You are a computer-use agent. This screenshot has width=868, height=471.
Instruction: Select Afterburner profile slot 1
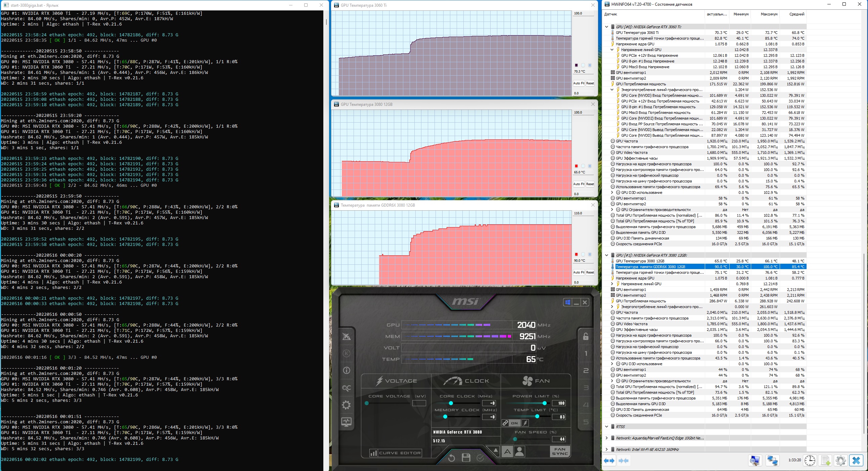pyautogui.click(x=586, y=353)
